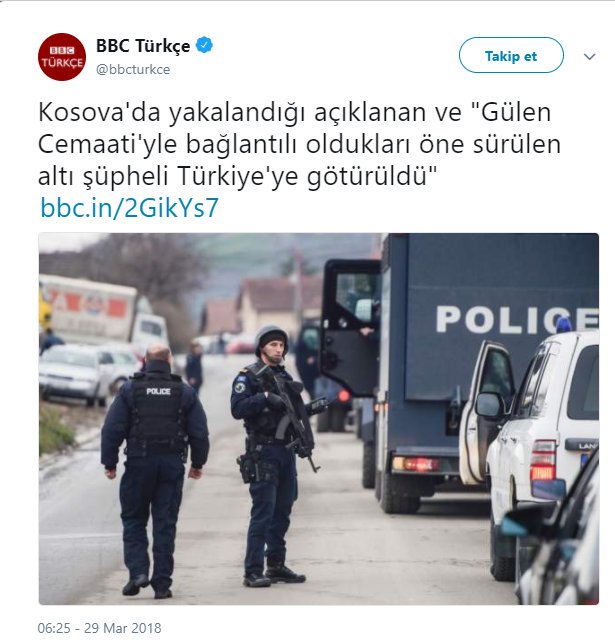Open the bbc.in/2GikYs7 link
Image resolution: width=615 pixels, height=640 pixels.
(129, 208)
